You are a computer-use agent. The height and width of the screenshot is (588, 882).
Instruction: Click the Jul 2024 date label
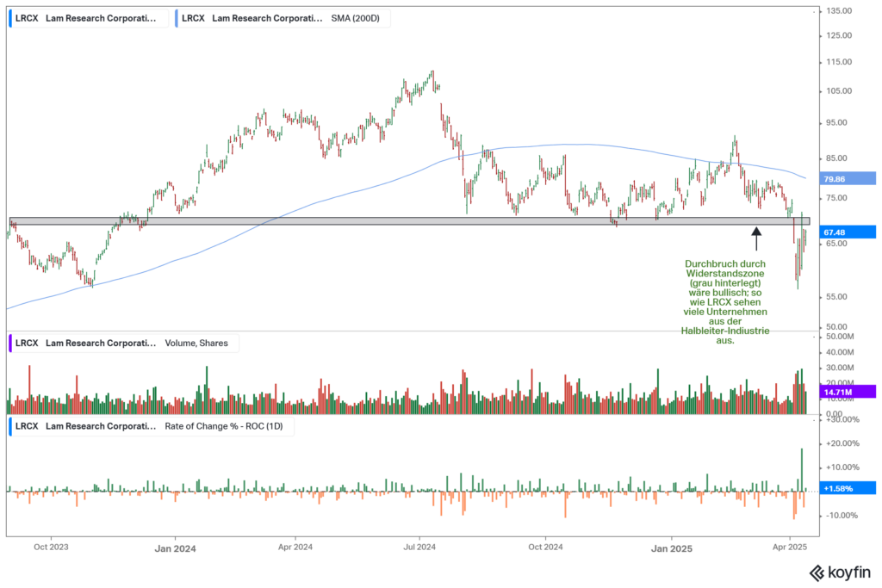[419, 547]
